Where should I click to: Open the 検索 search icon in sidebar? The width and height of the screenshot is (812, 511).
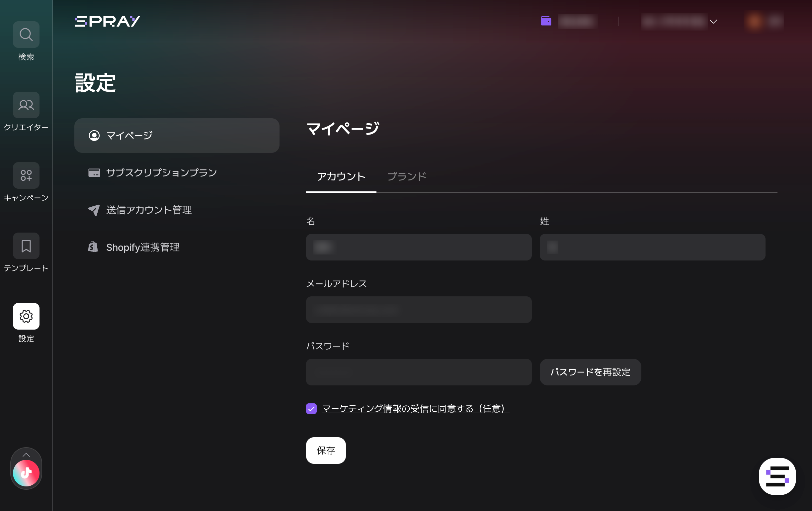26,35
